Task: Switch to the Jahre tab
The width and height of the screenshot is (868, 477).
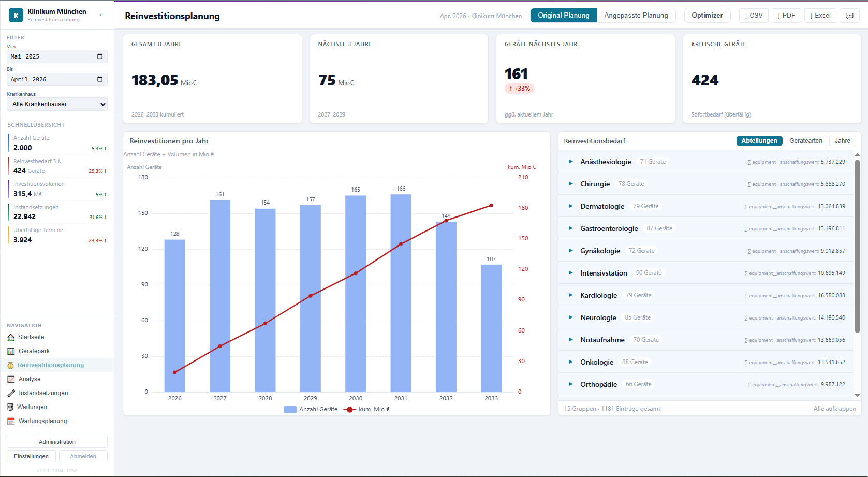Action: click(x=842, y=141)
